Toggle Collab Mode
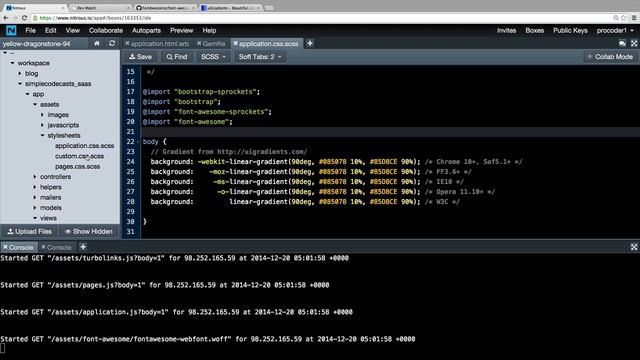The width and height of the screenshot is (640, 360). 610,57
